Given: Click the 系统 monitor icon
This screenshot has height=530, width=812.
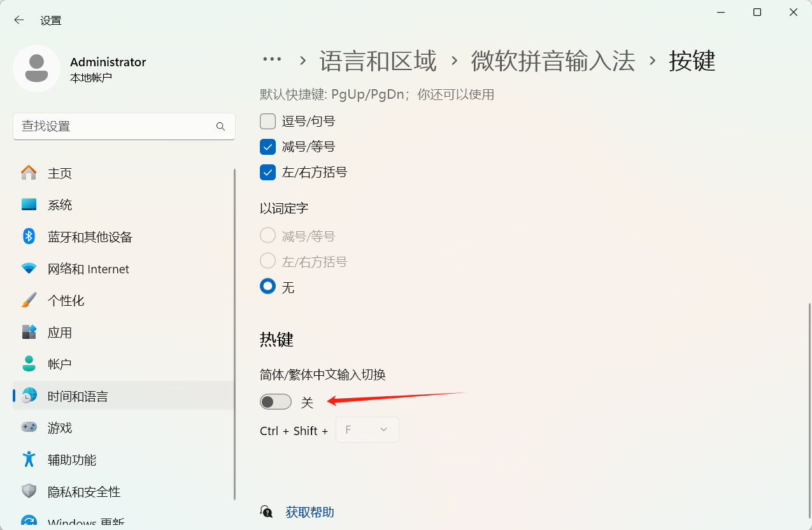Looking at the screenshot, I should tap(29, 205).
